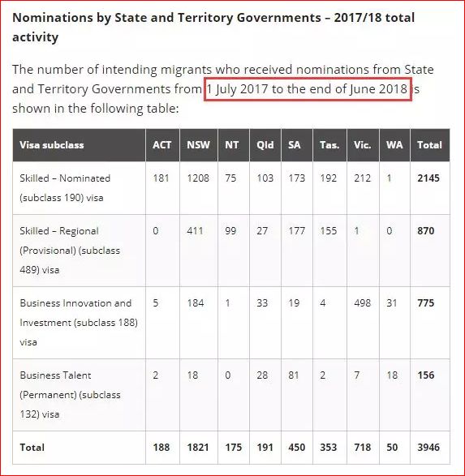465x476 pixels.
Task: Click the Visa subclass column header
Action: [x=52, y=145]
